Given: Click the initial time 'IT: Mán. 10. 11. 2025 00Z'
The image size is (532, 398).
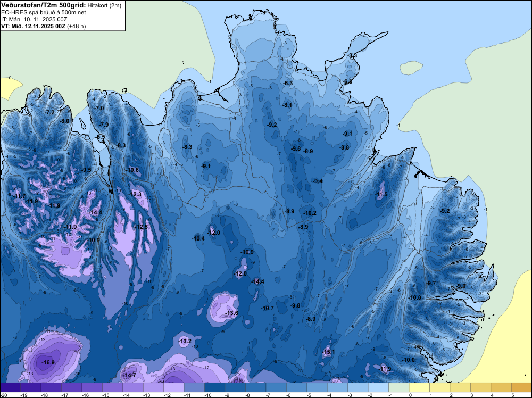Looking at the screenshot, I should pos(34,19).
